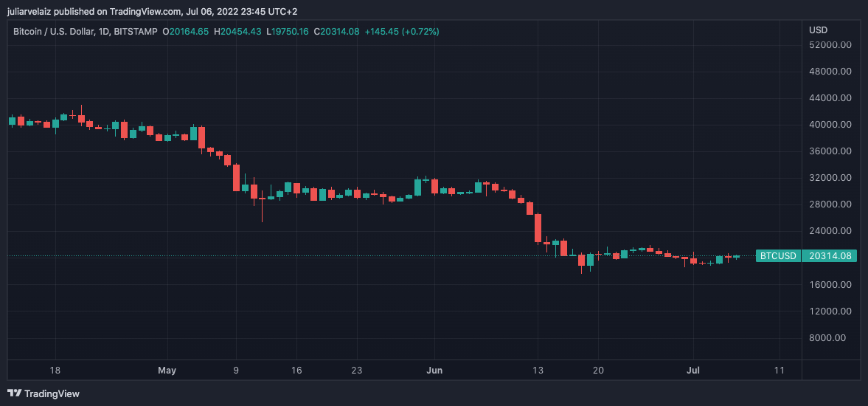Click the Jun label on the time axis
The height and width of the screenshot is (406, 868).
coord(435,370)
